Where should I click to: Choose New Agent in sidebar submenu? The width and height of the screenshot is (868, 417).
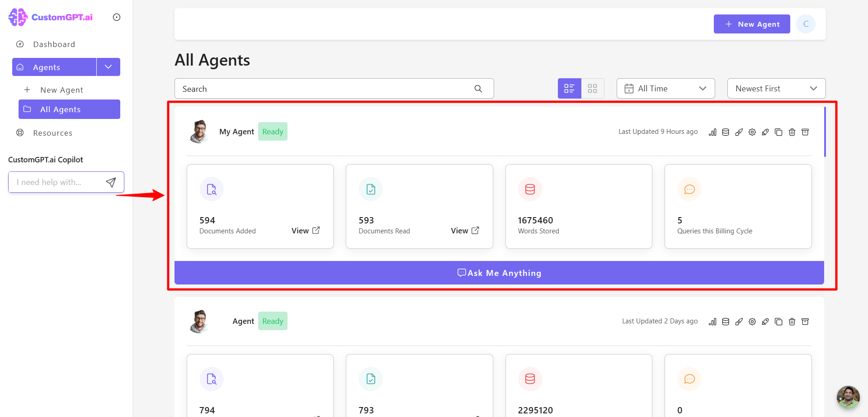point(61,90)
